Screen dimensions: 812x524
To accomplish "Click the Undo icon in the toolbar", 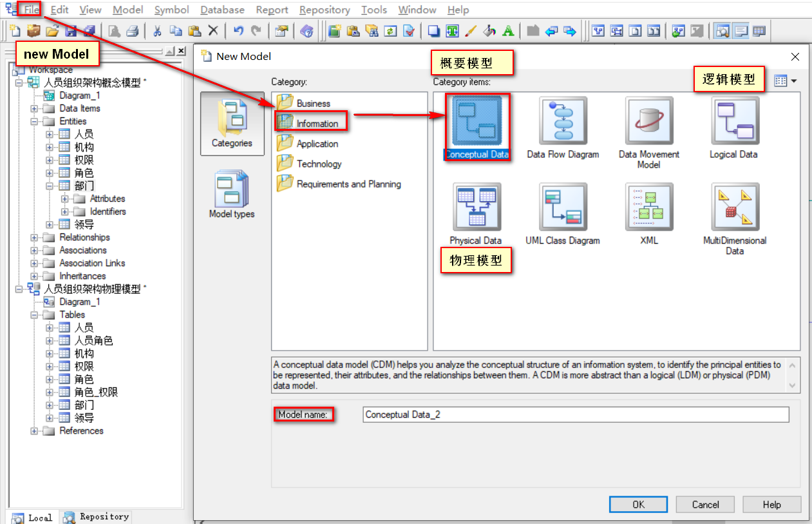I will click(239, 30).
